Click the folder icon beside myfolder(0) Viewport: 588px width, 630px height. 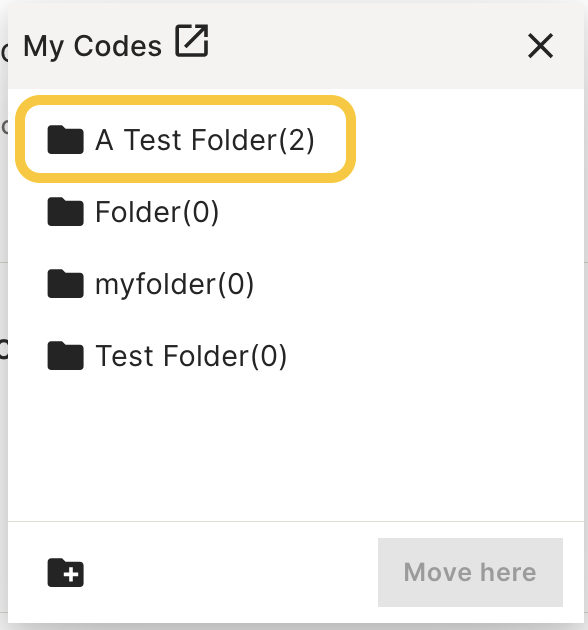click(x=66, y=284)
